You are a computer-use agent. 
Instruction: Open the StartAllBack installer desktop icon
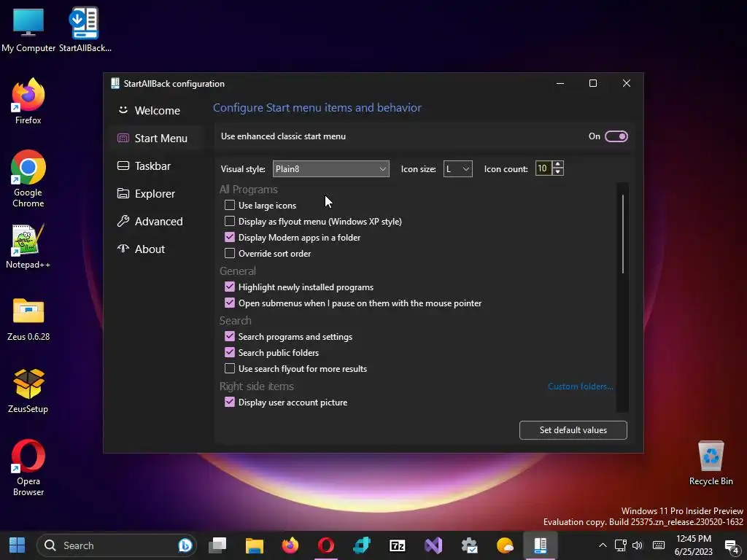coord(85,29)
